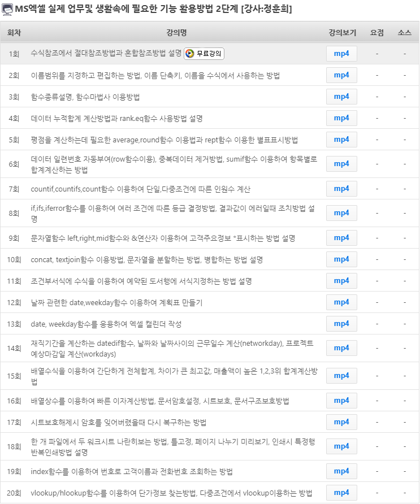Open mp4 for lecture 9회
This screenshot has height=504, width=420.
[341, 238]
